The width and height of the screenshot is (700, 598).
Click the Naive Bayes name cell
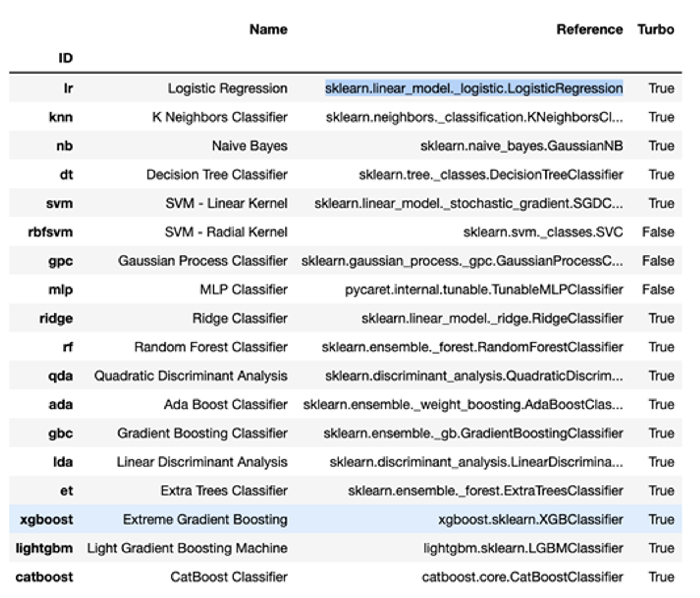pyautogui.click(x=250, y=146)
